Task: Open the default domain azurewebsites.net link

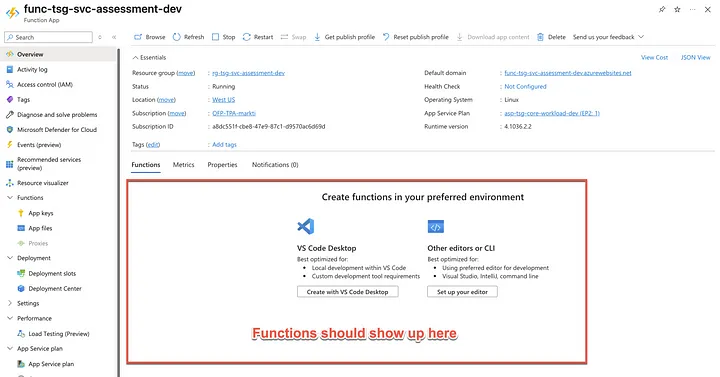Action: 568,73
